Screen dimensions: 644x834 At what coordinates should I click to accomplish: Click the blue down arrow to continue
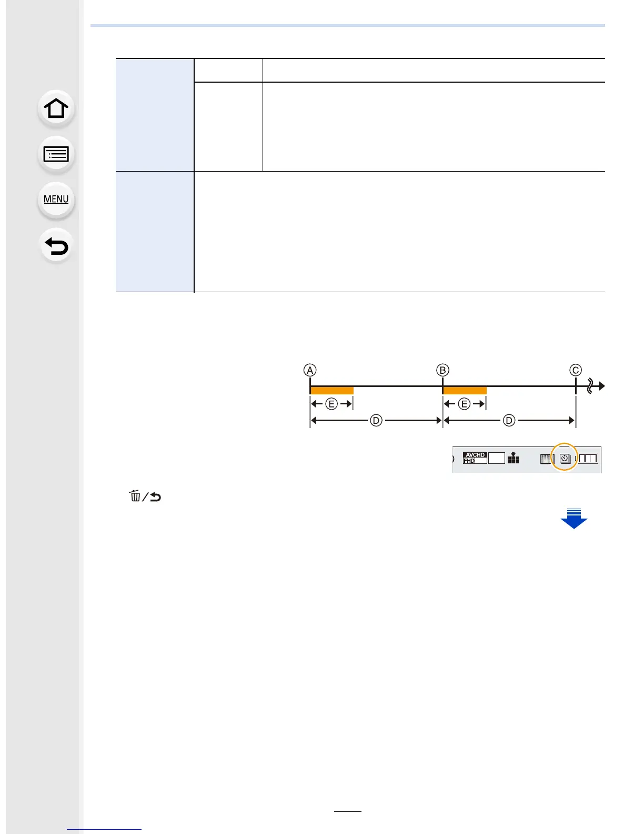click(573, 519)
